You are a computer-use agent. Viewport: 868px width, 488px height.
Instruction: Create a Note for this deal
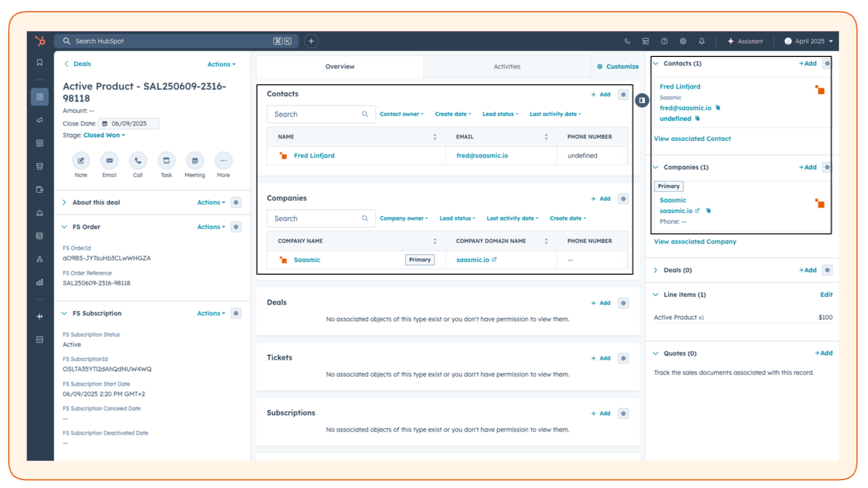tap(81, 162)
